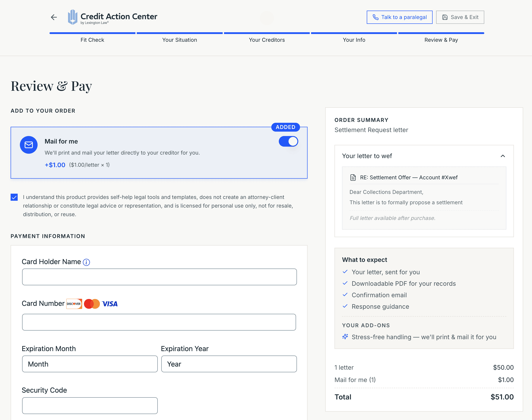Click the Card Holder Name info icon

pos(86,262)
